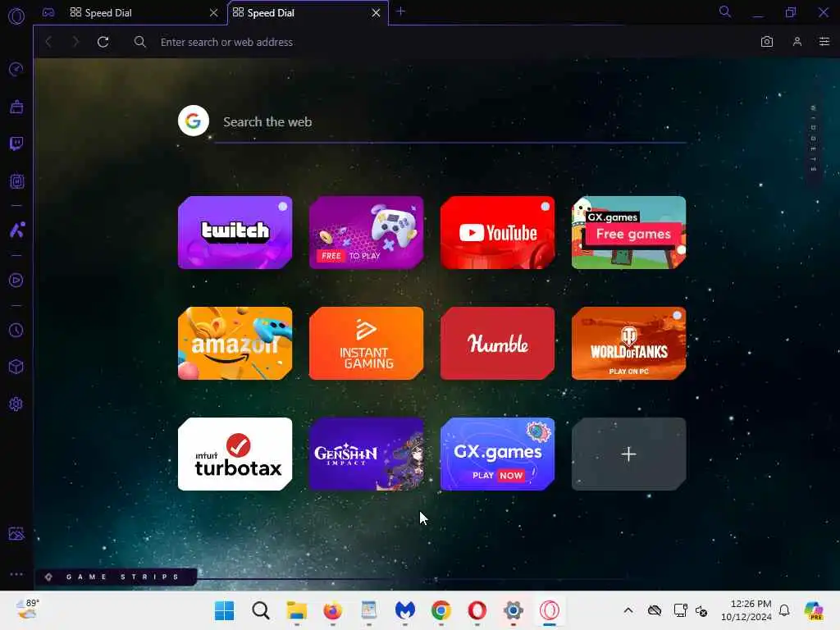Open the account profile icon
Screen dimensions: 840x630
pyautogui.click(x=797, y=42)
